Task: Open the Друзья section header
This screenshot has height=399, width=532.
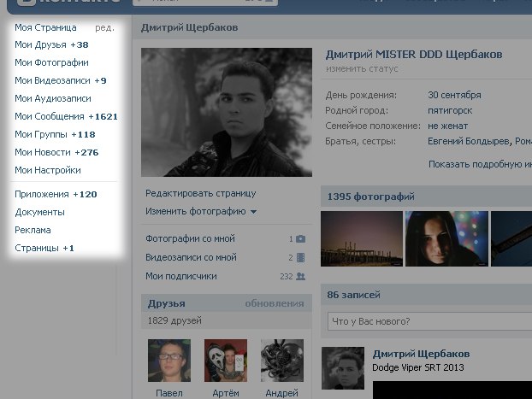Action: point(166,303)
